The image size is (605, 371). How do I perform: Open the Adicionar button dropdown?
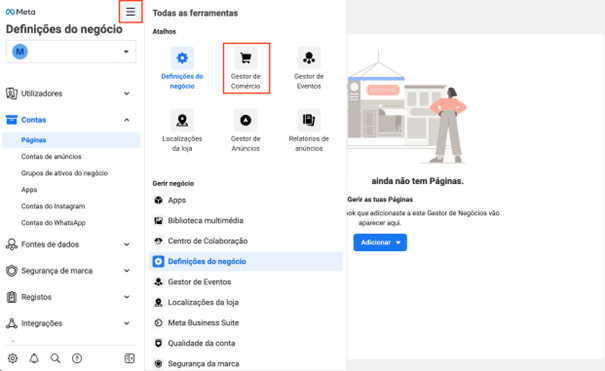pyautogui.click(x=380, y=243)
